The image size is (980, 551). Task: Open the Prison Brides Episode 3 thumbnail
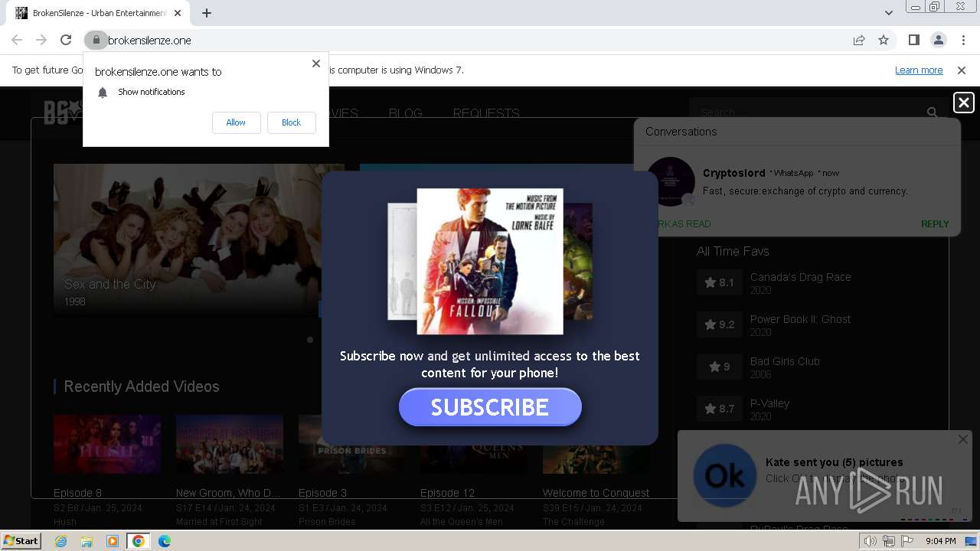310,445
